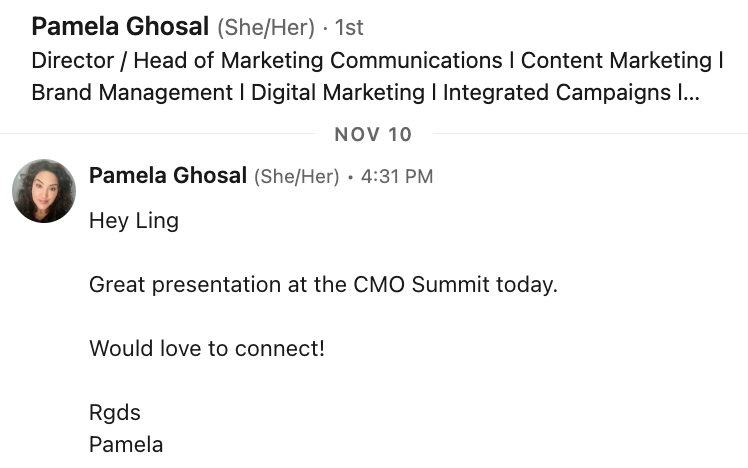Viewport: 748px width, 468px height.
Task: Click the header (She/Her) pronouns label
Action: [x=265, y=27]
